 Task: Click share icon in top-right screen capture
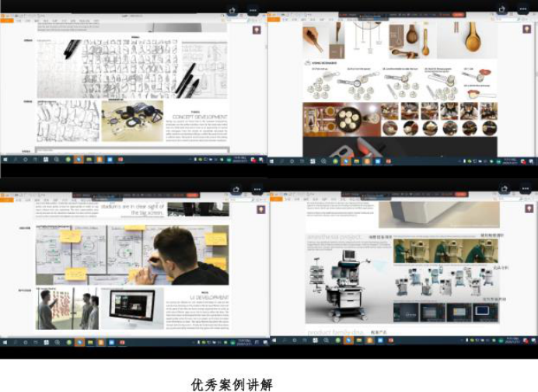[x=502, y=9]
